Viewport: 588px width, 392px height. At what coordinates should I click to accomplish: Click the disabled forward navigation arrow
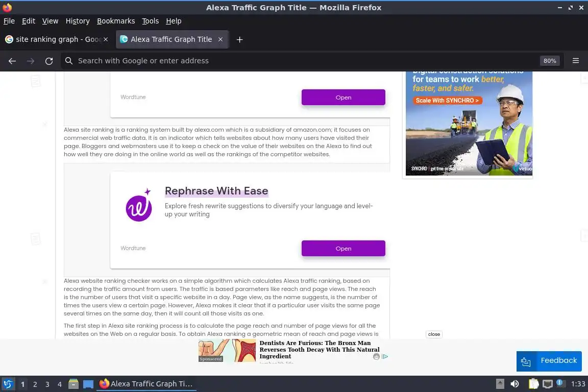31,61
